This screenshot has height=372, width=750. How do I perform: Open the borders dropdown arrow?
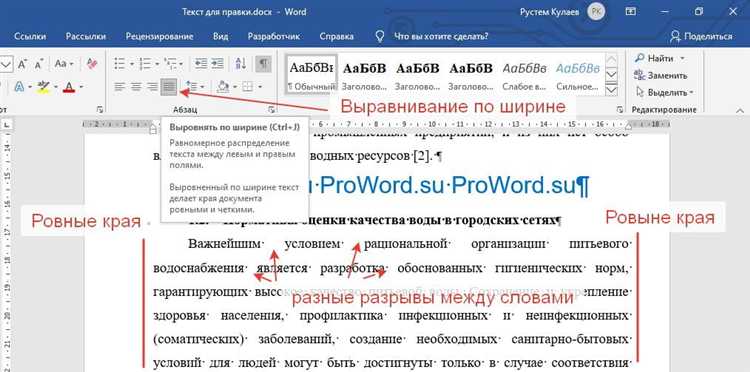point(260,87)
